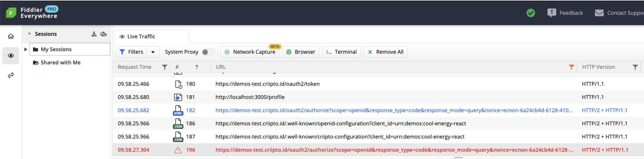Open the Feedback link in header
This screenshot has width=644, height=159.
click(565, 13)
